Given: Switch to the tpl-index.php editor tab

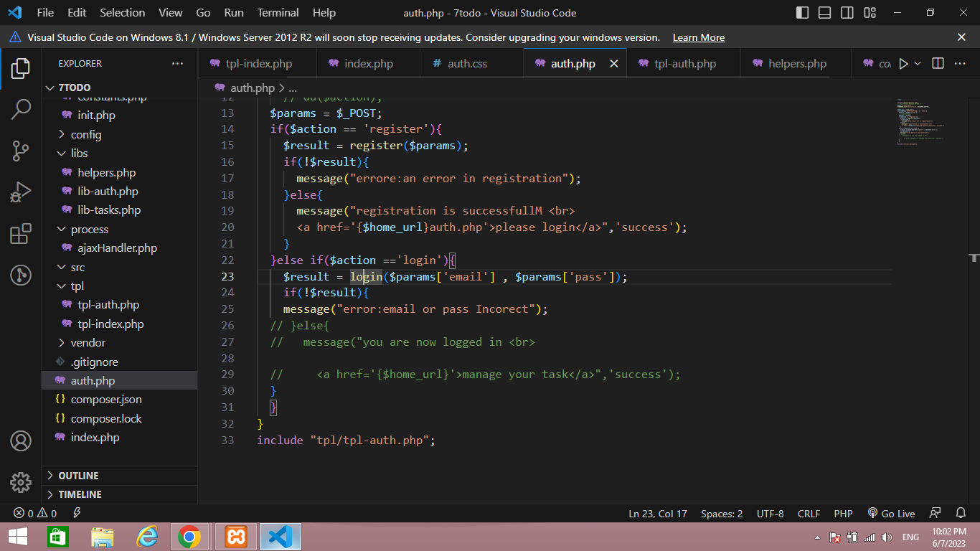Looking at the screenshot, I should 258,64.
